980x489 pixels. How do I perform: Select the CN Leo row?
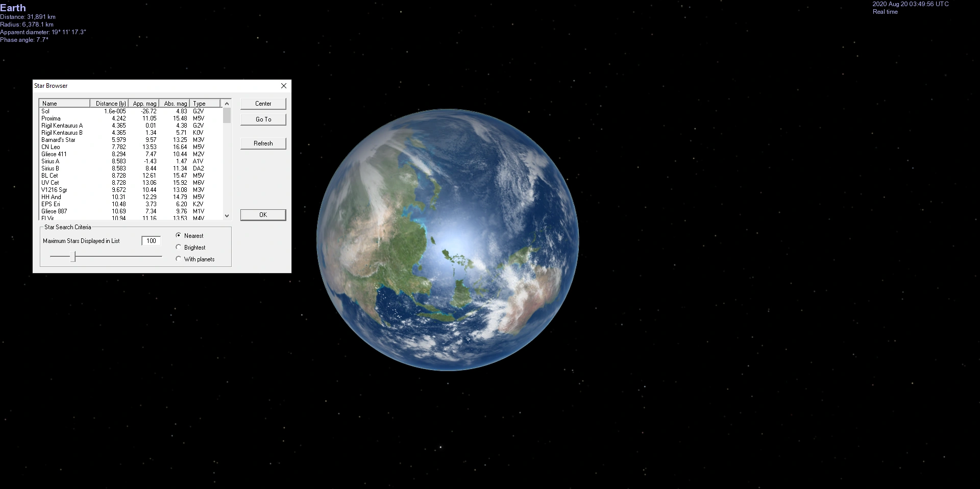[131, 147]
